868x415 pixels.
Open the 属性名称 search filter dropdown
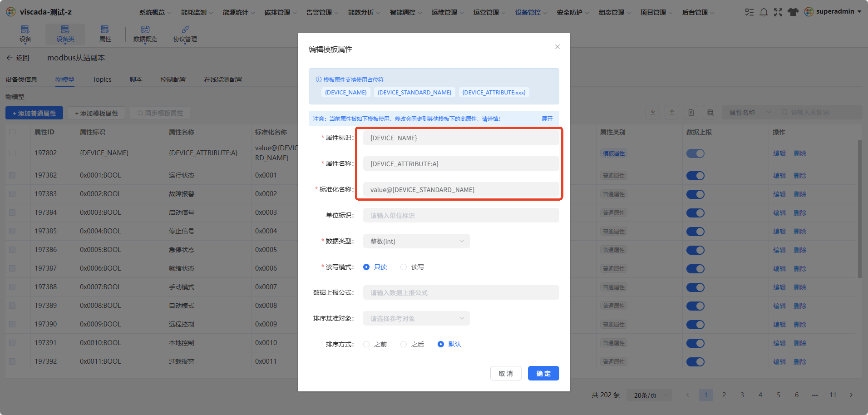click(749, 112)
